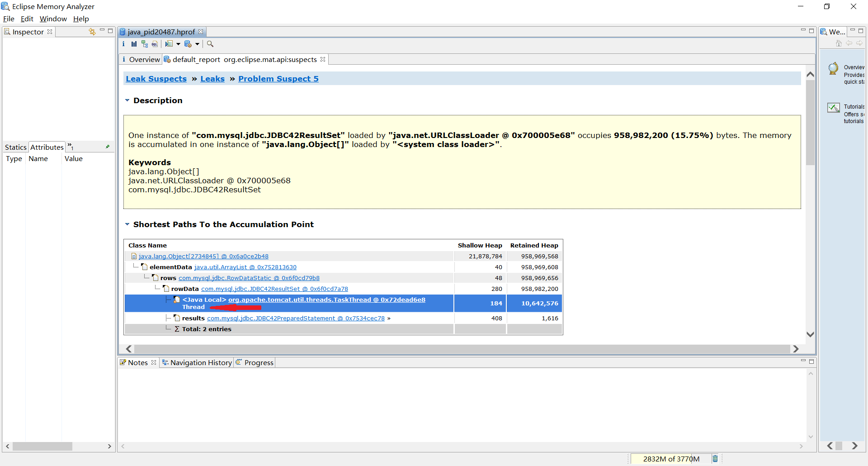Viewport: 868px width, 466px height.
Task: Click the rows RowDataStatic object icon
Action: pyautogui.click(x=156, y=278)
